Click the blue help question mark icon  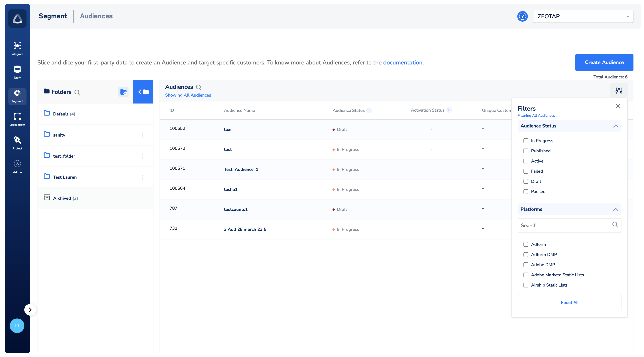pos(522,17)
